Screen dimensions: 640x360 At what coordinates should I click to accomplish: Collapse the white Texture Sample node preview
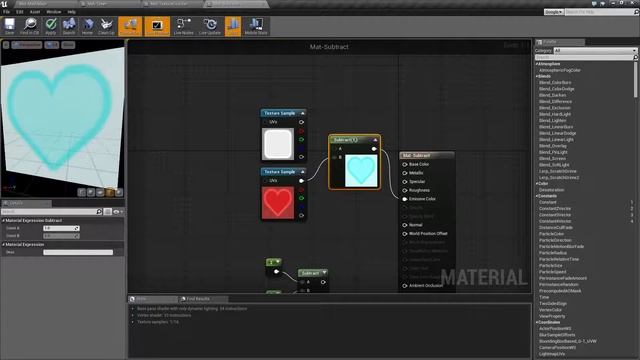coord(302,113)
